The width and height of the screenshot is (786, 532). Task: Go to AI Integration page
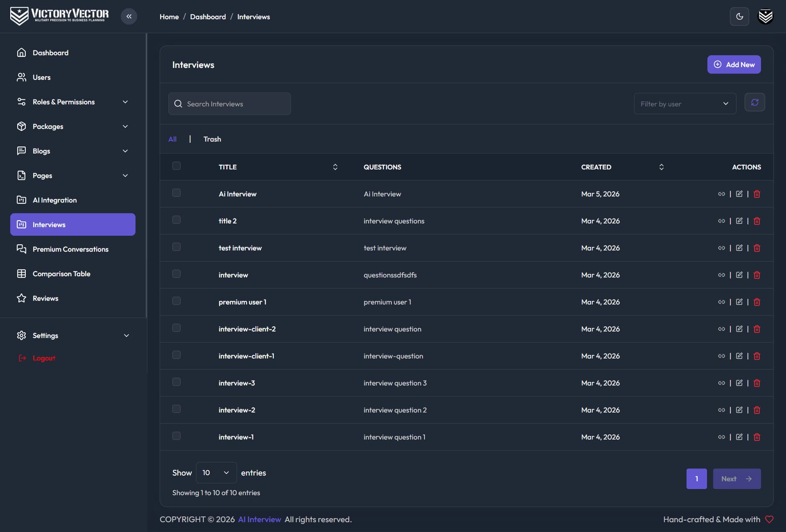point(73,200)
